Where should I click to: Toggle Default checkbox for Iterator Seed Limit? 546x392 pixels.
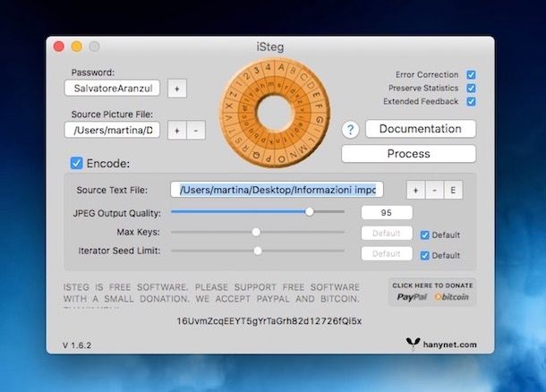tap(424, 255)
